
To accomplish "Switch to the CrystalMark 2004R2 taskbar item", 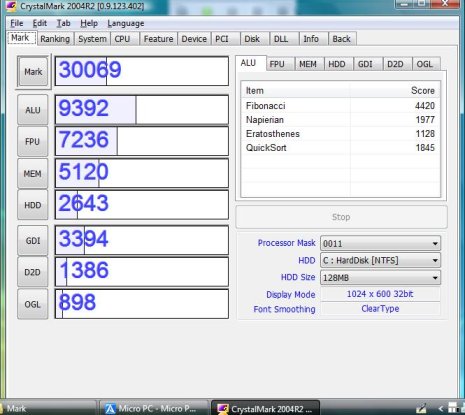I will click(265, 409).
